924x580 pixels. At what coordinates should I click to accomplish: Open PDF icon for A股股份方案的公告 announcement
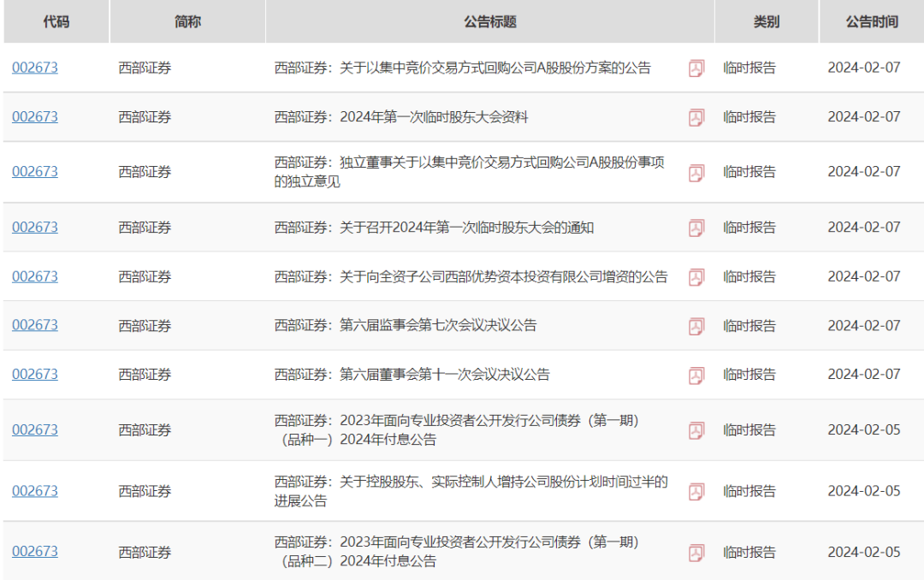[696, 68]
